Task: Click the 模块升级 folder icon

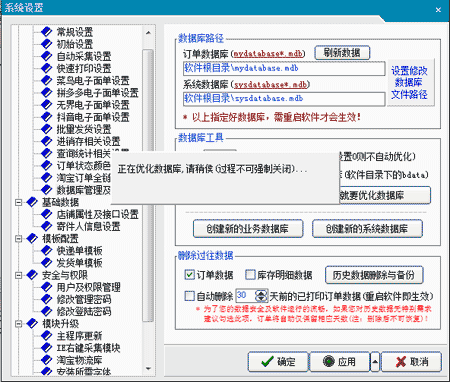Action: point(32,324)
